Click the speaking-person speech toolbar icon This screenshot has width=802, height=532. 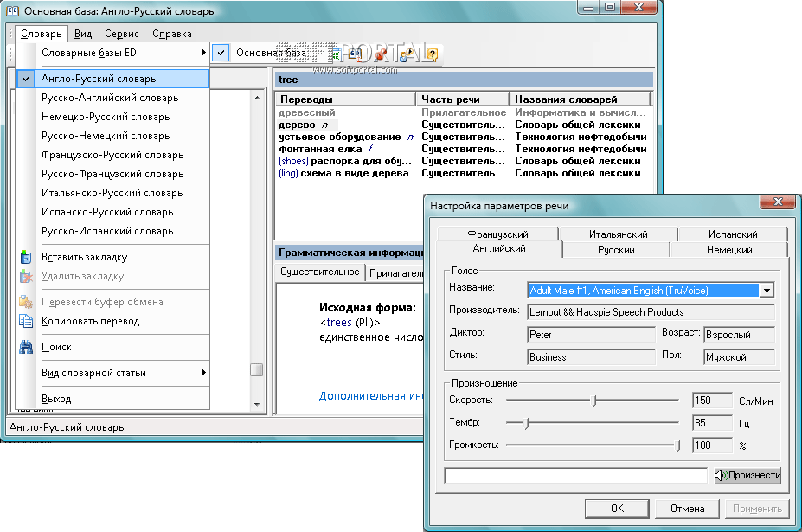(407, 54)
